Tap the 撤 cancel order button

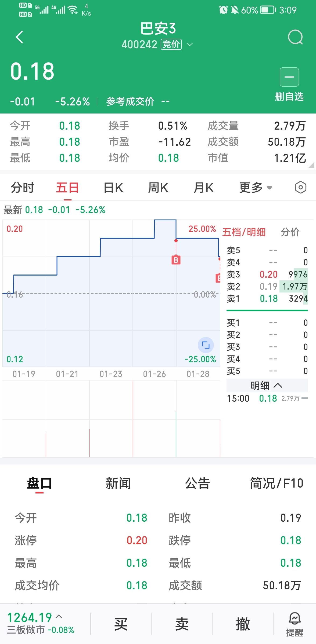(243, 624)
